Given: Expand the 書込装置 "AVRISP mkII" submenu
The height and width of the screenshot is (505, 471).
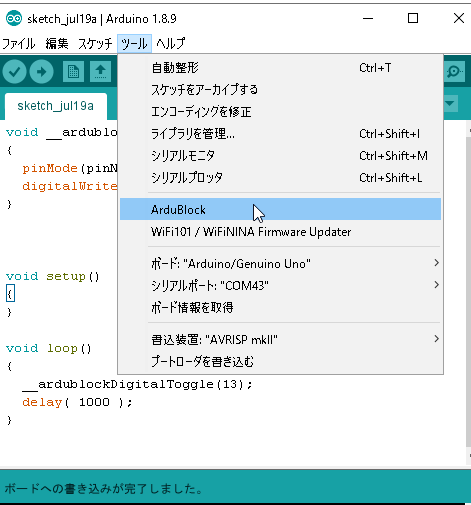Looking at the screenshot, I should tap(280, 339).
